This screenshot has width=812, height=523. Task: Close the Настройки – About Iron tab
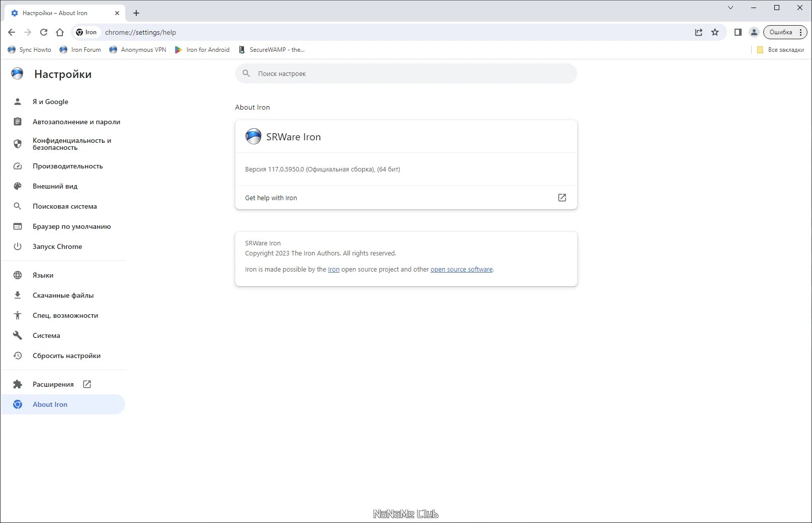[117, 13]
